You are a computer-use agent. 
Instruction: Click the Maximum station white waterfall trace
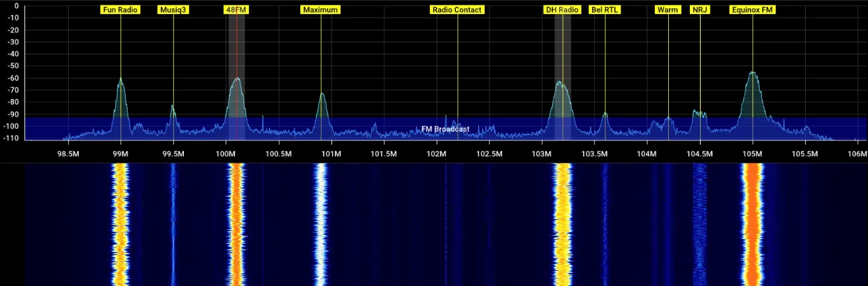tap(321, 224)
